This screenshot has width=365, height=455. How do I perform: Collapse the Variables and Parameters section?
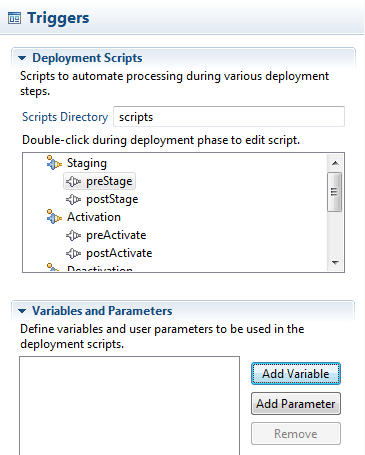pos(22,311)
